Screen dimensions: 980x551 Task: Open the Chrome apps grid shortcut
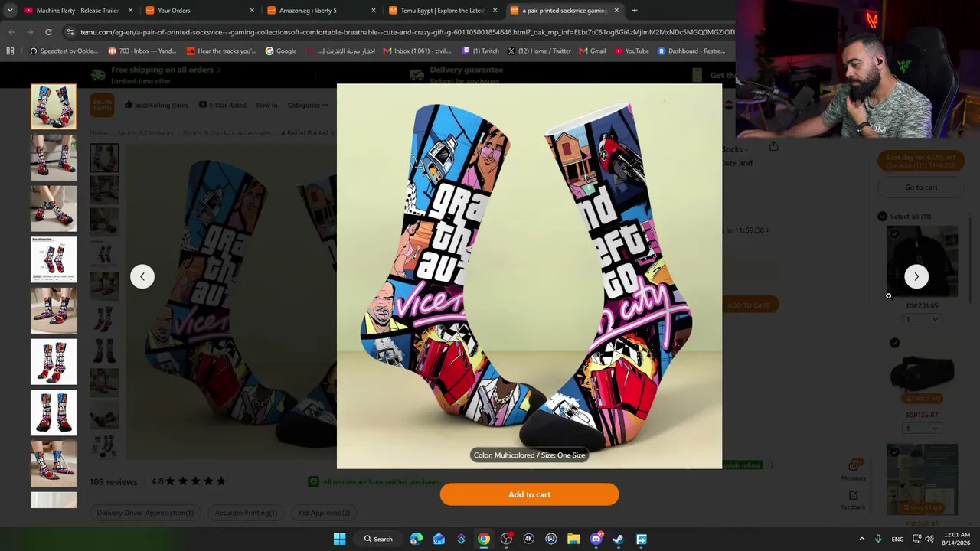[10, 51]
